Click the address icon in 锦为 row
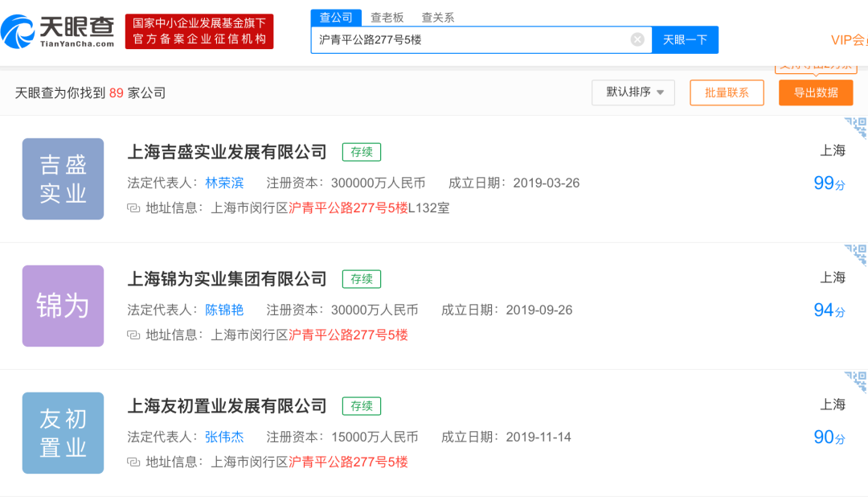Image resolution: width=868 pixels, height=497 pixels. pyautogui.click(x=133, y=335)
